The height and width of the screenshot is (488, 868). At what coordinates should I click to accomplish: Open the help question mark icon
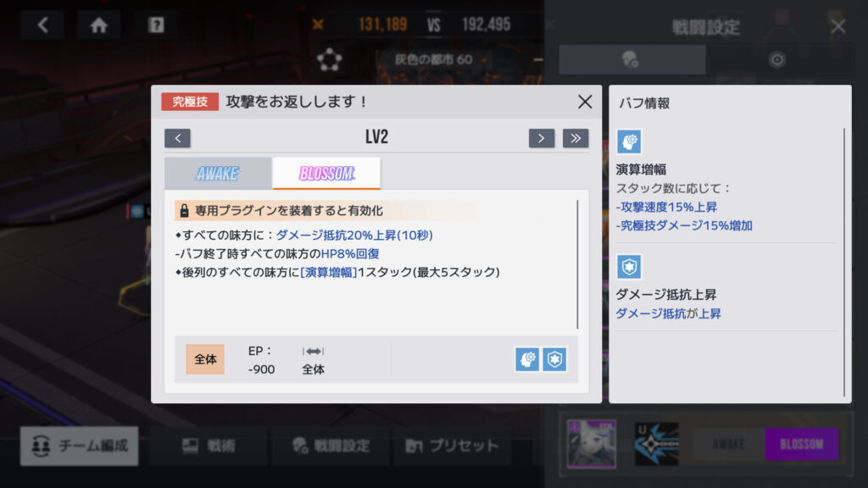pos(156,25)
